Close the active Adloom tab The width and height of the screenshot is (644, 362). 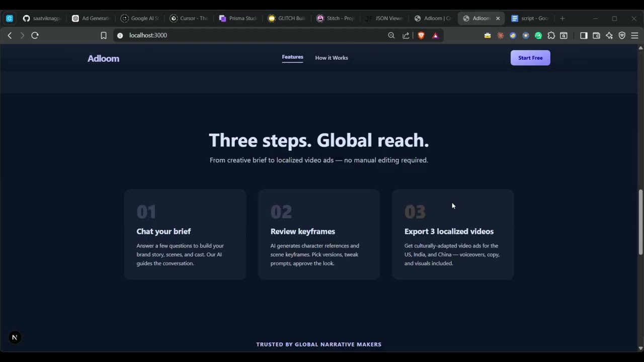click(498, 18)
